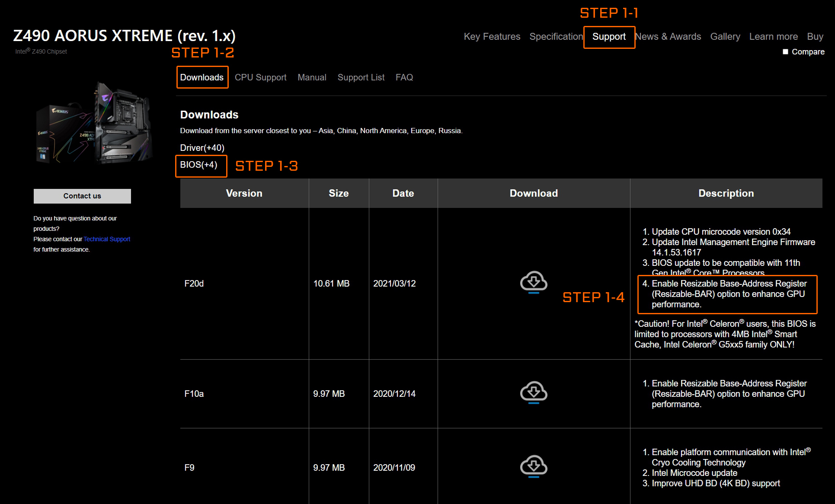Click the Size column header

(x=339, y=193)
